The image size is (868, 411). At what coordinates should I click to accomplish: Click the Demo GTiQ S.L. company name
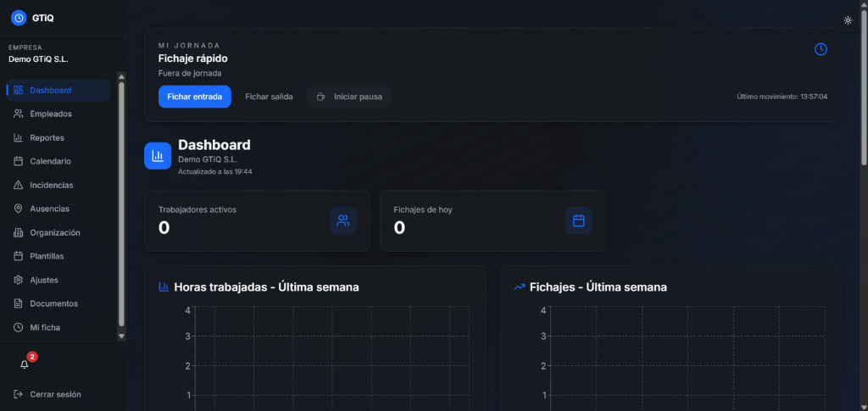(x=38, y=59)
